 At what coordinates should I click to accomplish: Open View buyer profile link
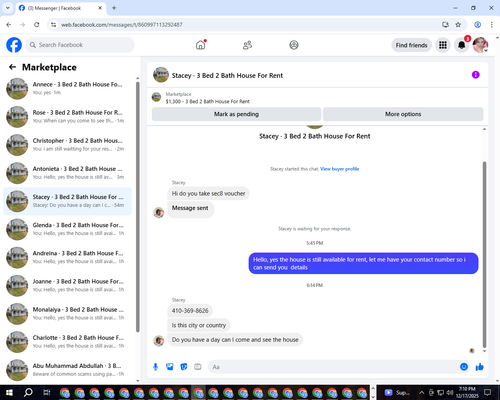click(x=339, y=169)
